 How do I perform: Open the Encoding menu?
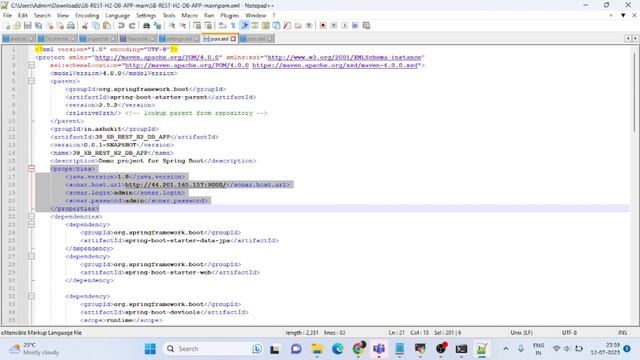tap(87, 16)
